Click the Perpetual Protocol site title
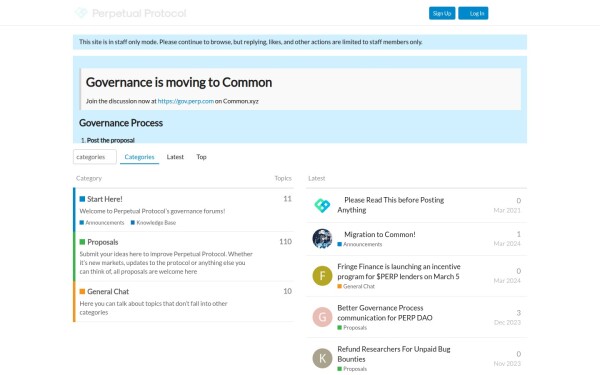This screenshot has width=600, height=375. click(x=139, y=13)
